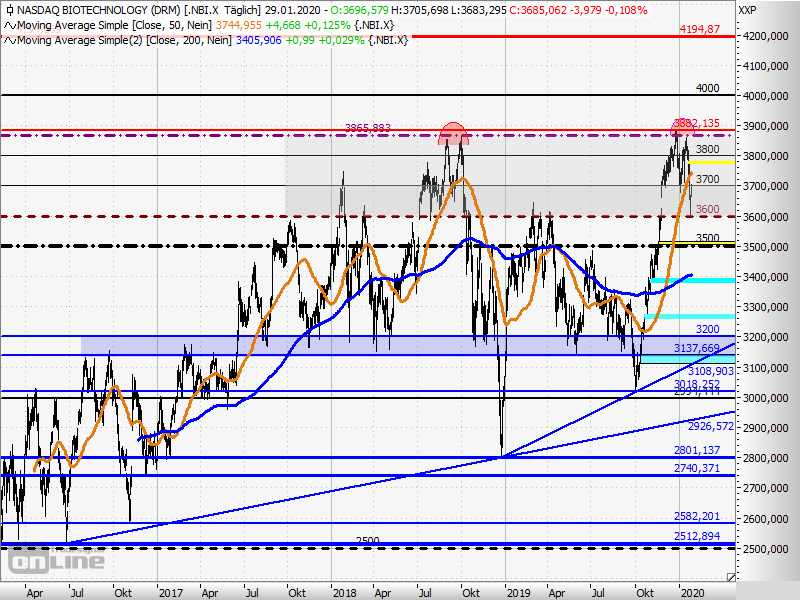Click the 2019 label on the time axis

[518, 593]
